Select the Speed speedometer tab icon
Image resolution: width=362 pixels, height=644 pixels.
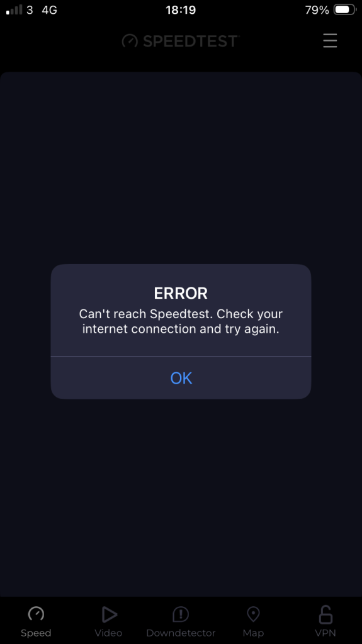pyautogui.click(x=36, y=614)
